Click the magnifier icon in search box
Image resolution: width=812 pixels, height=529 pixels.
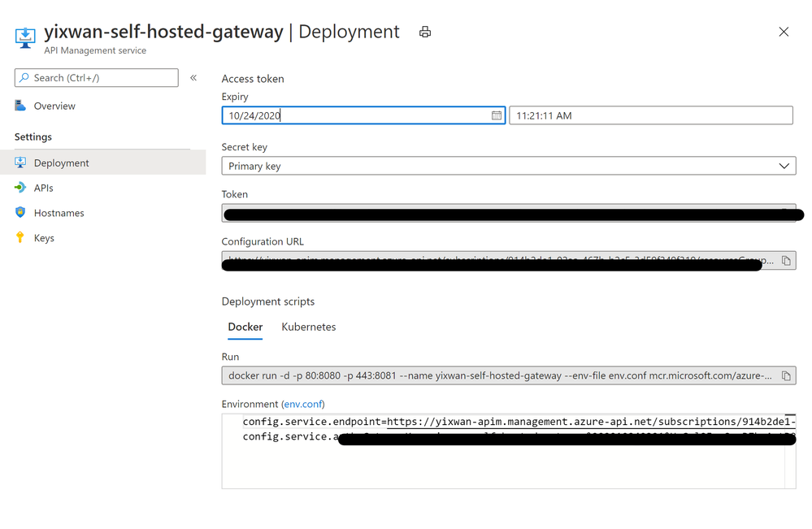pyautogui.click(x=24, y=78)
